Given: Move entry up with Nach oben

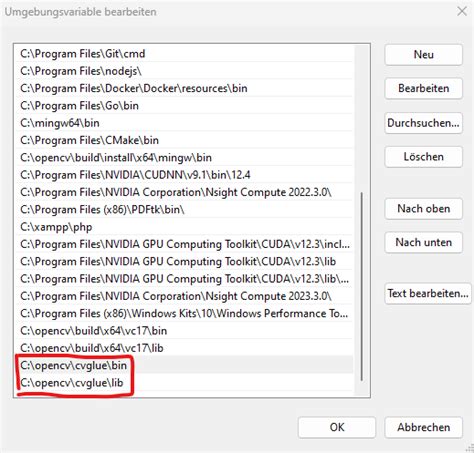Looking at the screenshot, I should [423, 209].
